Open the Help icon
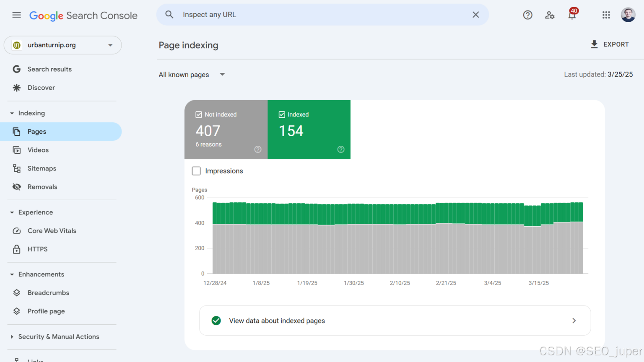 tap(527, 15)
